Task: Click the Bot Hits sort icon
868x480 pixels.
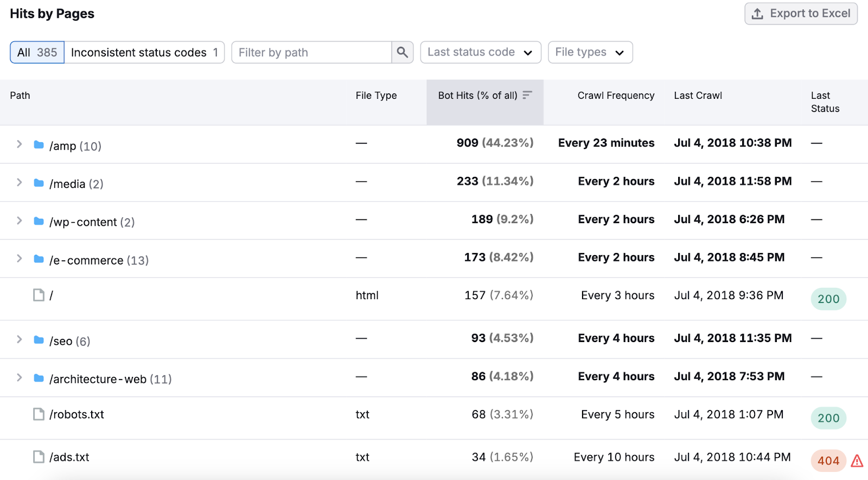Action: [527, 95]
